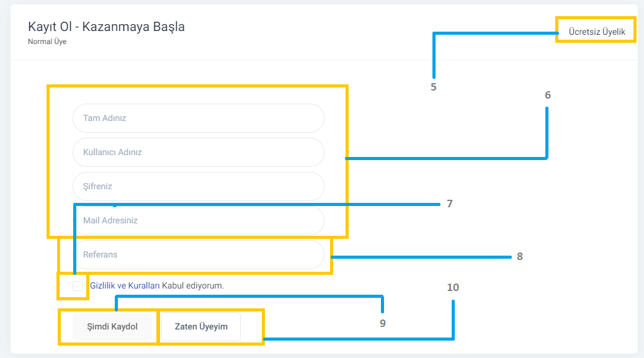Select annotation number 9
This screenshot has height=358, width=644.
point(382,323)
